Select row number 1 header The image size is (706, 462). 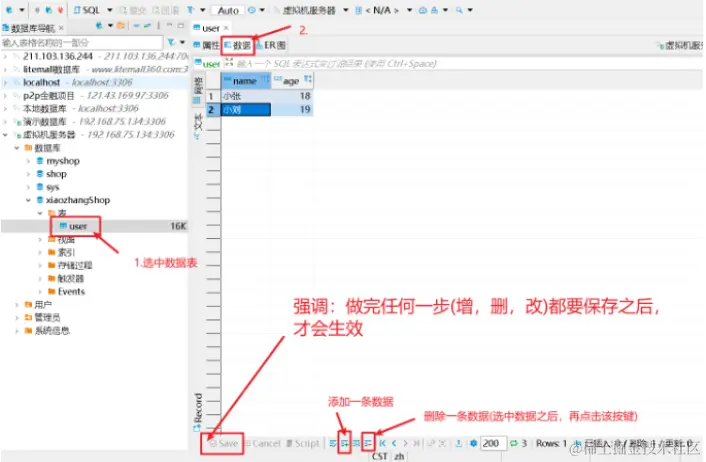click(x=213, y=96)
